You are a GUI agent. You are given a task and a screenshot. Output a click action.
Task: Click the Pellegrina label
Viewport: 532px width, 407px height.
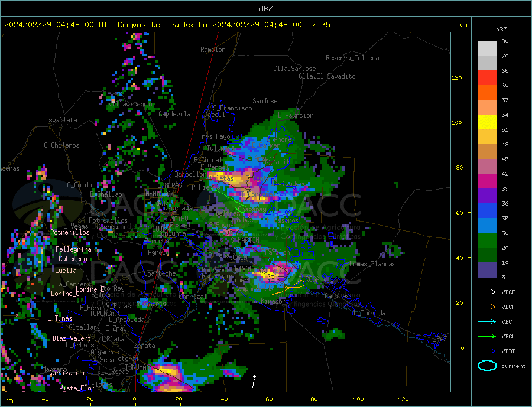(x=74, y=249)
